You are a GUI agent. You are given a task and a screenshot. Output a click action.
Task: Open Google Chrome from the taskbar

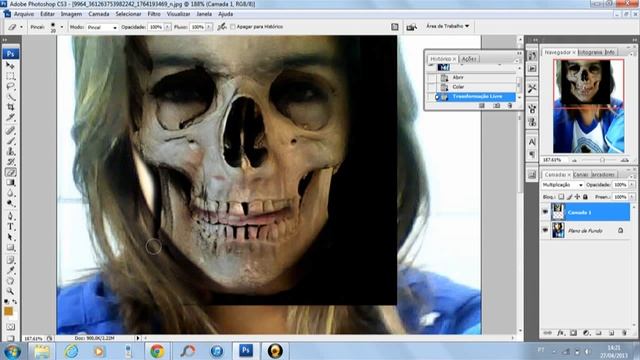point(157,351)
